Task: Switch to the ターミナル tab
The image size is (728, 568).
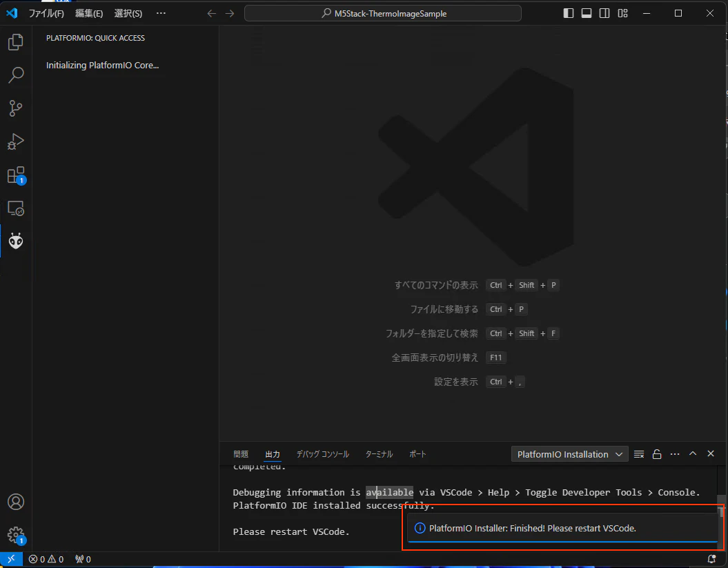Action: pos(380,454)
